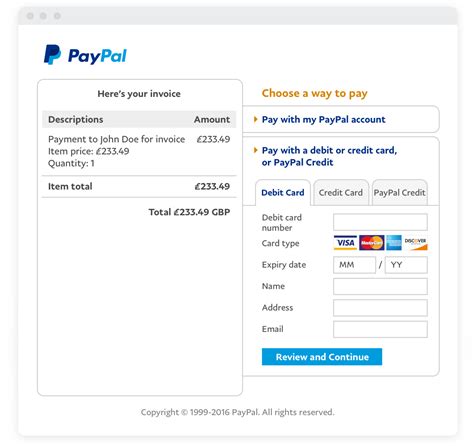Screen dimensions: 474x446
Task: Switch to the Debit Card tab
Action: coord(283,193)
